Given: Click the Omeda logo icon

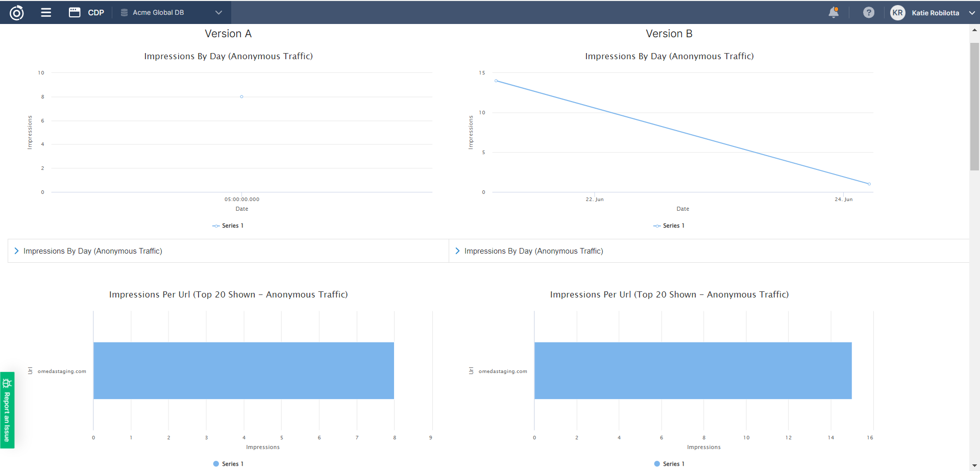Looking at the screenshot, I should click(17, 13).
